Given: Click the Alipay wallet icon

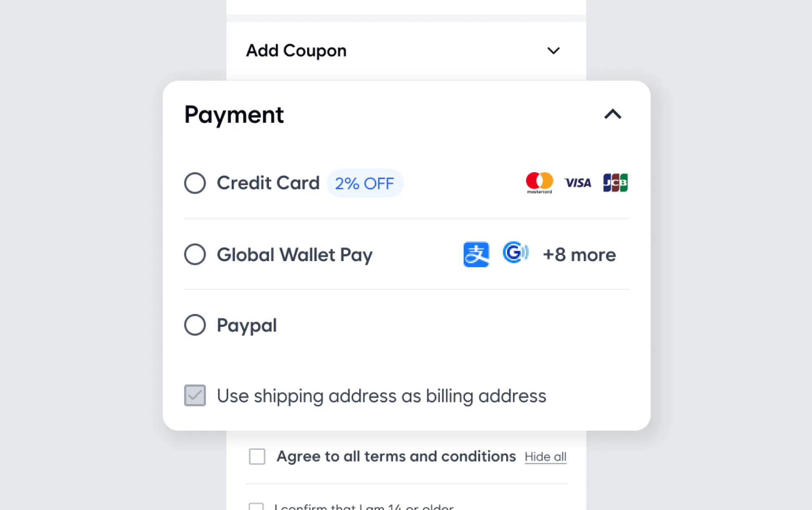Looking at the screenshot, I should pos(476,255).
